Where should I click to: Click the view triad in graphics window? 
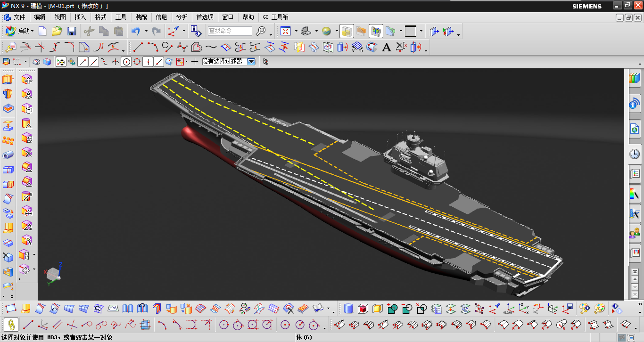(x=53, y=273)
